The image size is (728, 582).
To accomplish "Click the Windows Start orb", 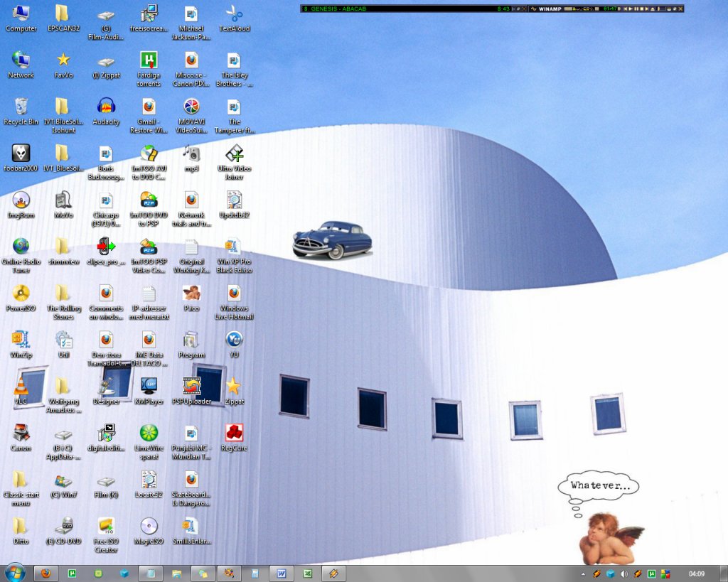I will 15,573.
